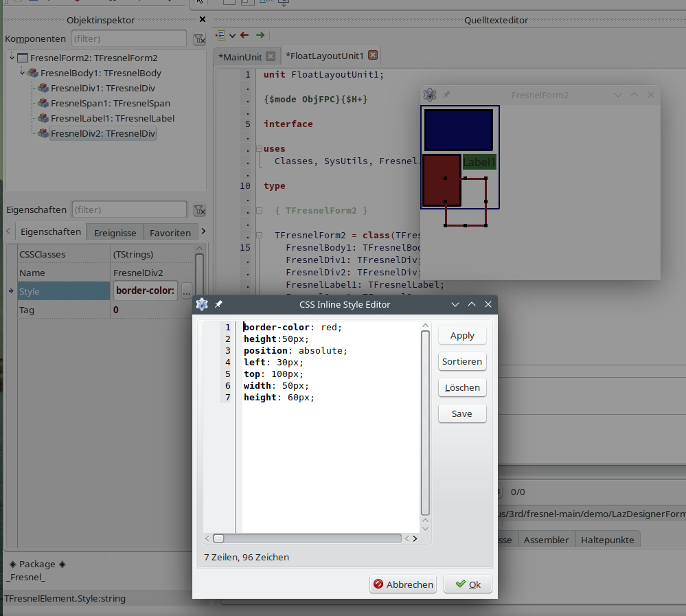The image size is (686, 616).
Task: Click the CSS editor window menu icon
Action: pyautogui.click(x=202, y=304)
